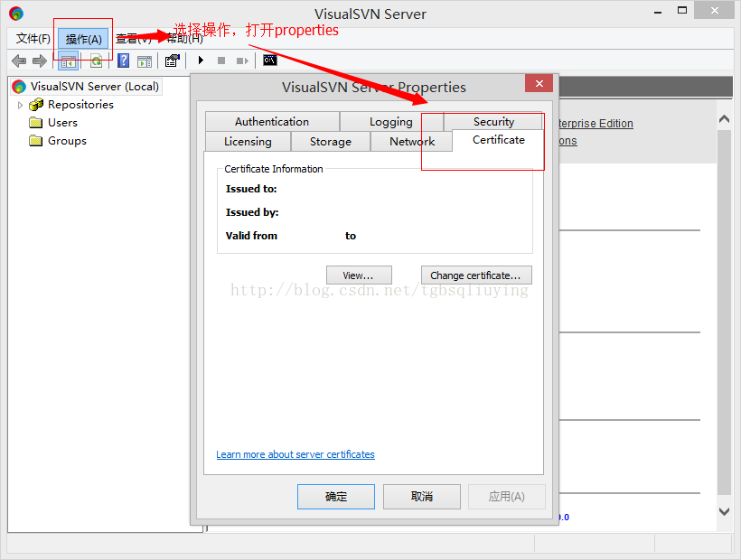This screenshot has width=741, height=560.
Task: Open Learn more about server certificates link
Action: click(x=295, y=454)
